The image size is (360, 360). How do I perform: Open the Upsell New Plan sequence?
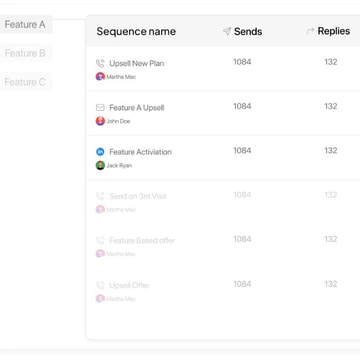tap(137, 63)
